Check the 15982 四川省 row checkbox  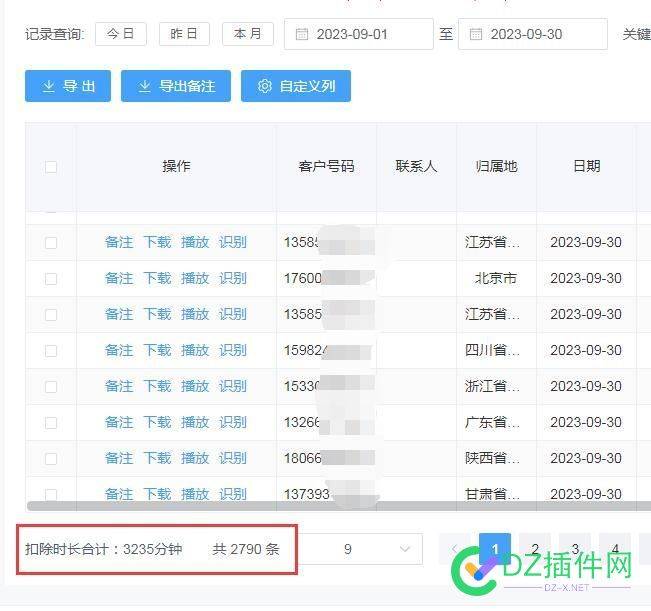[51, 351]
